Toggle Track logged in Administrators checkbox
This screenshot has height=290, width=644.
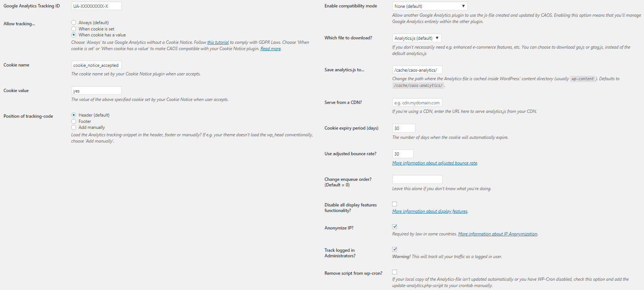[395, 250]
